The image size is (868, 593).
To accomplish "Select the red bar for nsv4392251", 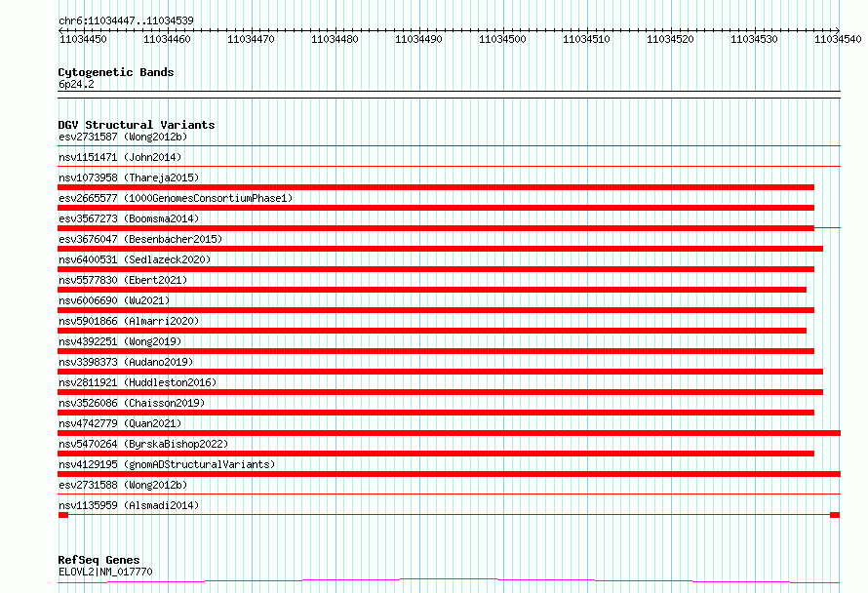I will [x=436, y=351].
